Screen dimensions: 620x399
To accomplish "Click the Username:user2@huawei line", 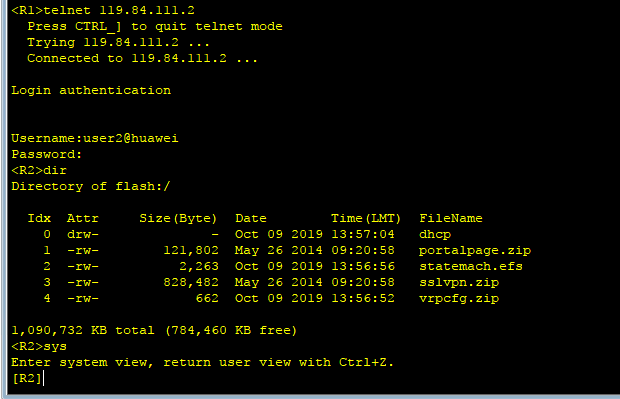I will point(95,138).
